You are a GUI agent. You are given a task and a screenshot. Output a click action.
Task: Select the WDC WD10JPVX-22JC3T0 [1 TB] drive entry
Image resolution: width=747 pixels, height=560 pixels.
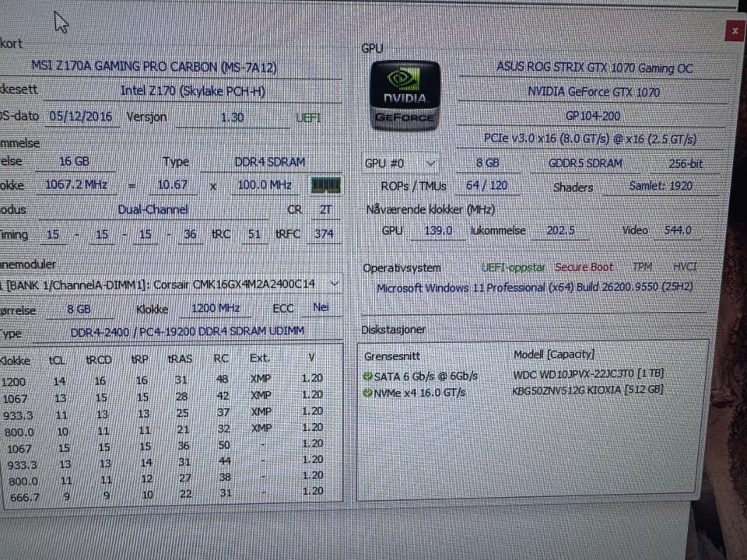click(588, 374)
